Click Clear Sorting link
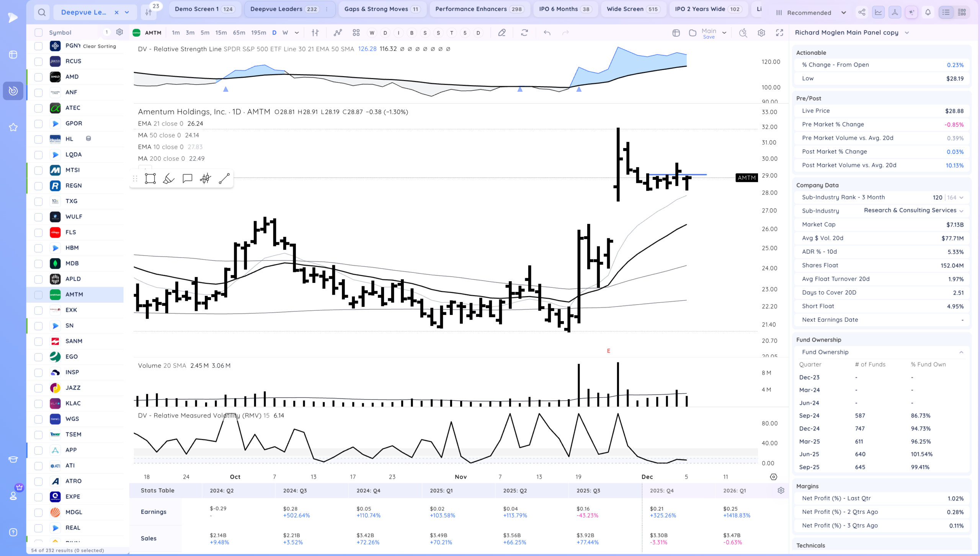980x556 pixels. click(x=99, y=46)
